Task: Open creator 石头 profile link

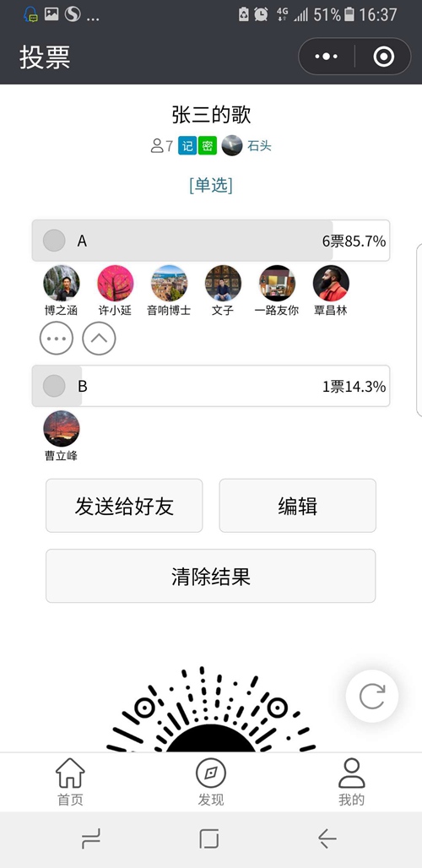Action: pyautogui.click(x=259, y=146)
